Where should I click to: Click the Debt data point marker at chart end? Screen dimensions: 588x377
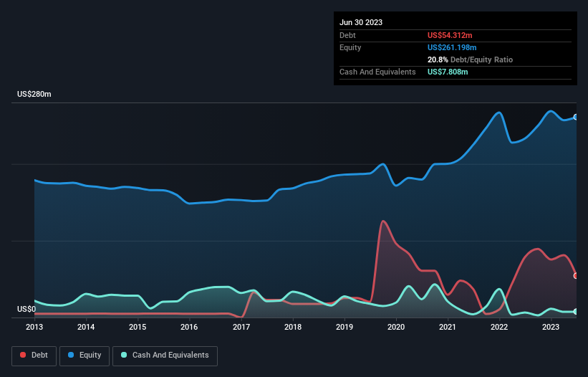point(576,276)
